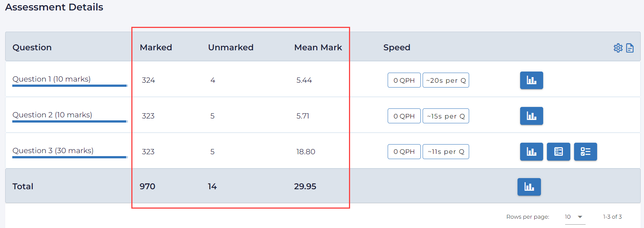Click the 1-3 of 3 pagination label
644x228 pixels.
613,216
